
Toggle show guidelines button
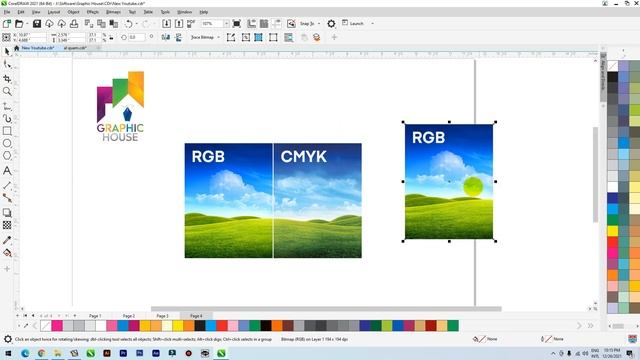point(277,24)
